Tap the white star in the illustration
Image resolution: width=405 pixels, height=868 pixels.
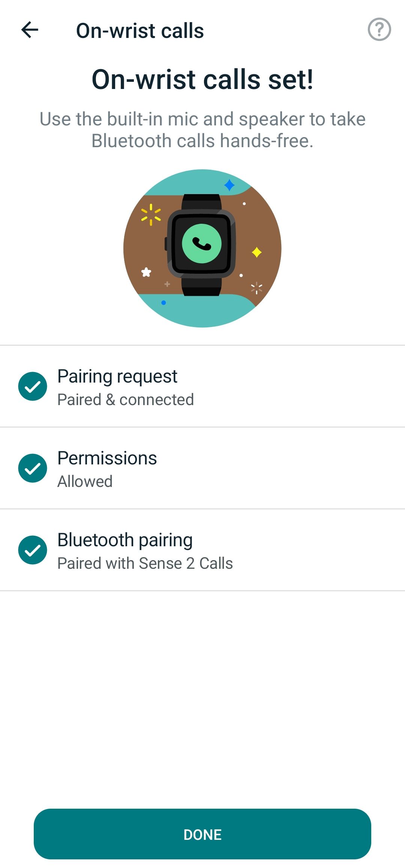tap(146, 272)
